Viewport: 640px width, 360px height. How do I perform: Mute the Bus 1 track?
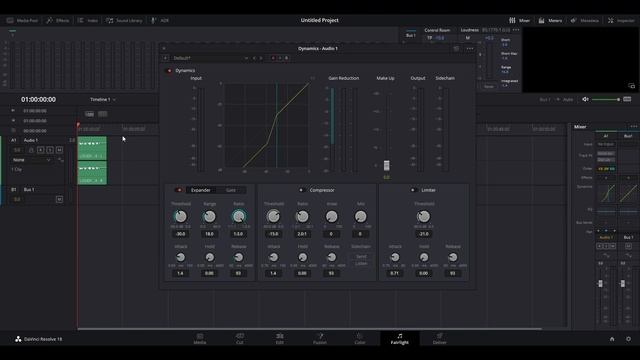[x=59, y=199]
